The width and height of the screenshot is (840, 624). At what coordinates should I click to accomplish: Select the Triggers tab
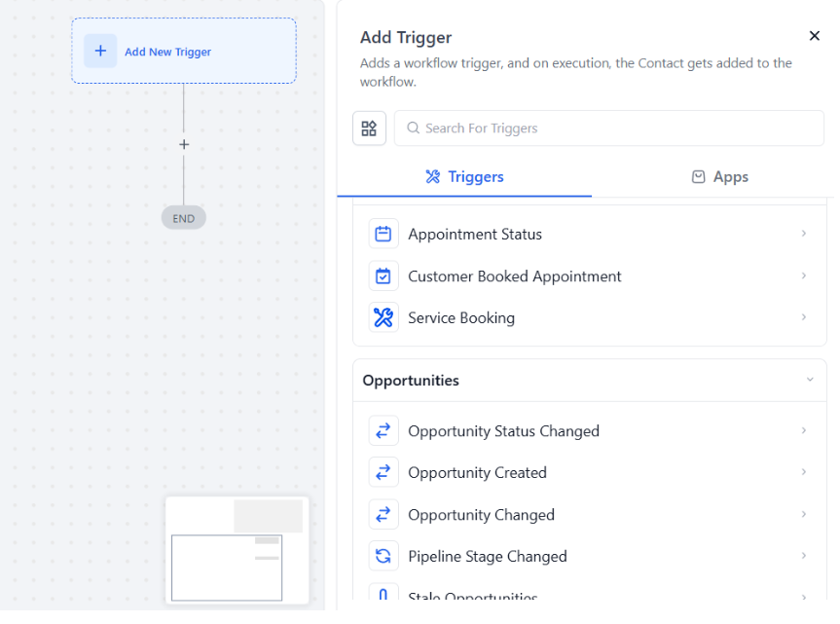[465, 177]
